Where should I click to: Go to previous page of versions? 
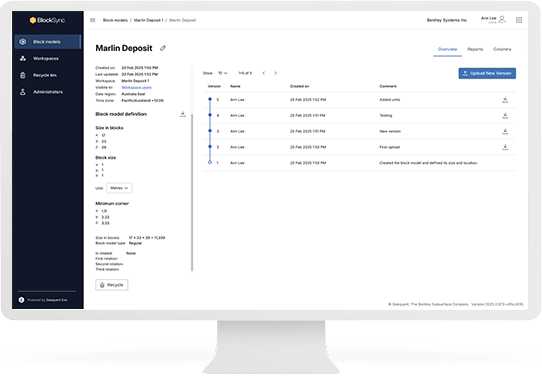[264, 73]
